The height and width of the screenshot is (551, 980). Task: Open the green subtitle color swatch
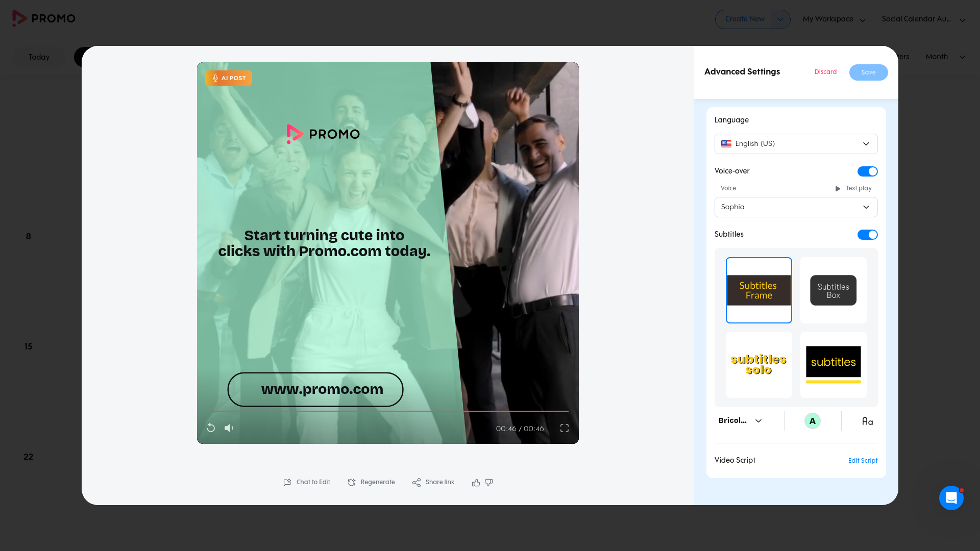(x=812, y=421)
